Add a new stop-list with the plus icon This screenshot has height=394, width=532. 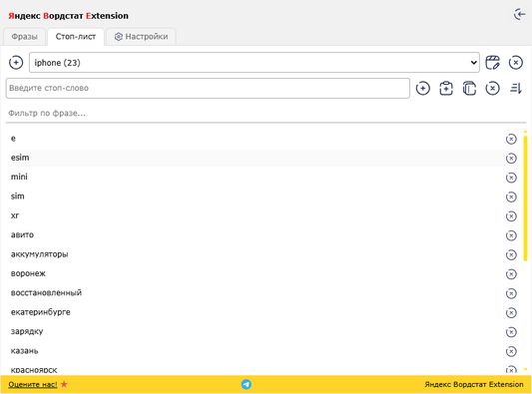16,63
